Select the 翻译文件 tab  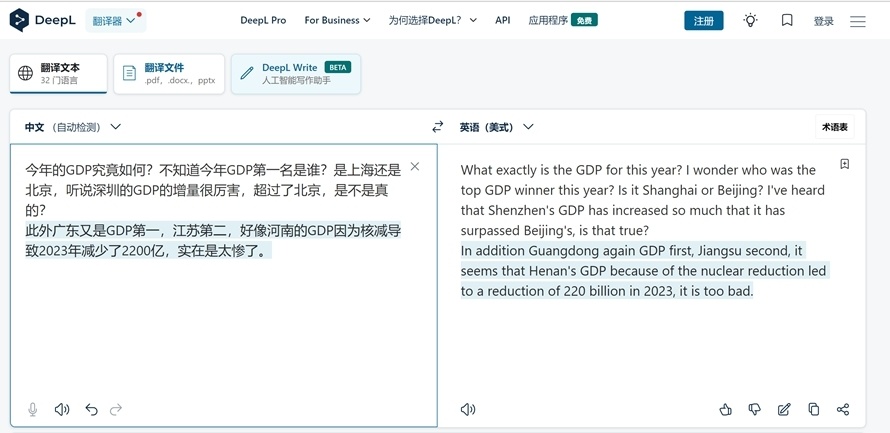point(169,74)
